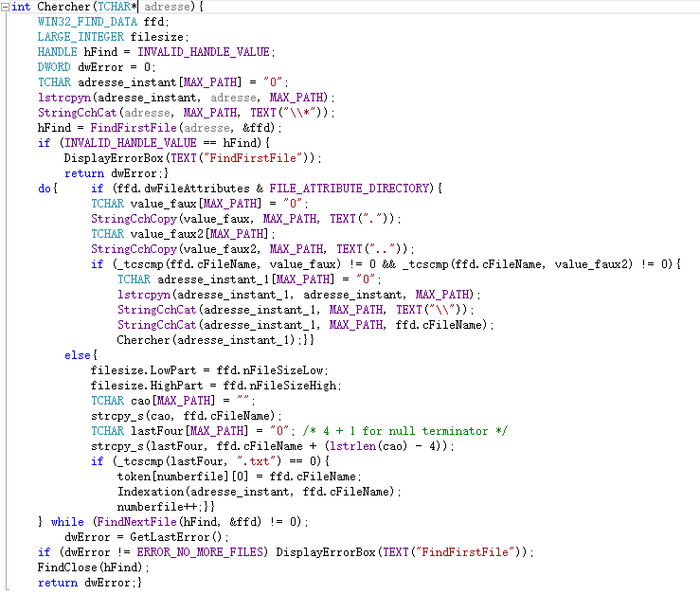Screen dimensions: 700x594
Task: Click Indexation function call
Action: (260, 493)
